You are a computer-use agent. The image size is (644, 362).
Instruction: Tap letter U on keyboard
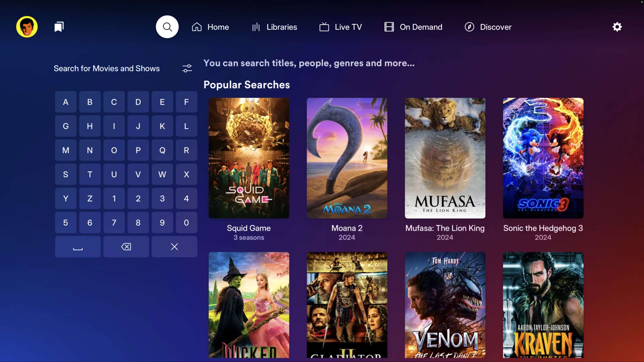point(114,174)
